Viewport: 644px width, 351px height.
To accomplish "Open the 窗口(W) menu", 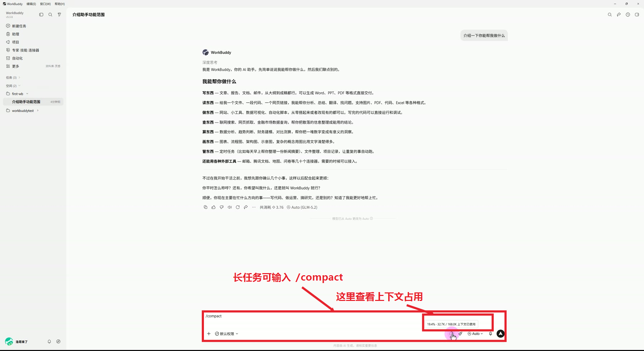I will (45, 4).
